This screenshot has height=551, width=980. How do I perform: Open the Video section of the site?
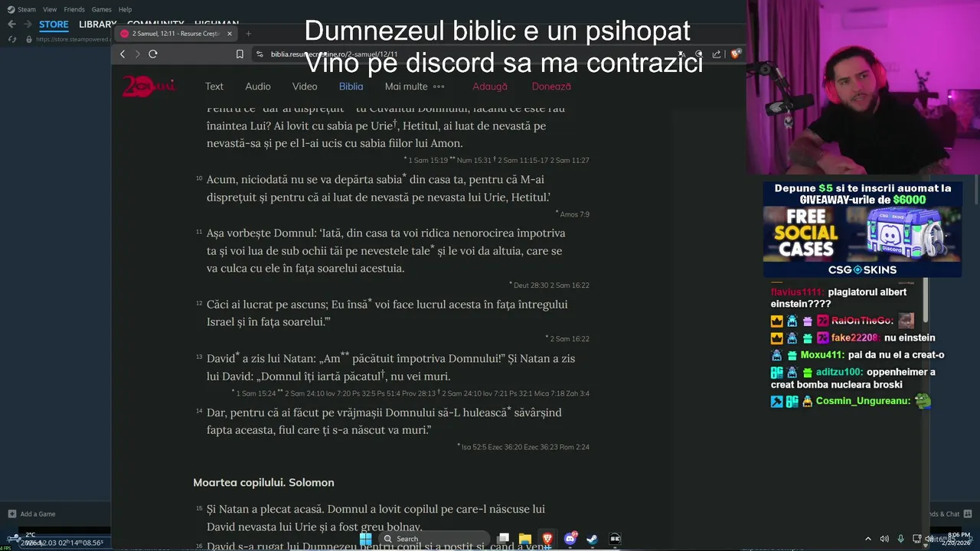pyautogui.click(x=305, y=86)
